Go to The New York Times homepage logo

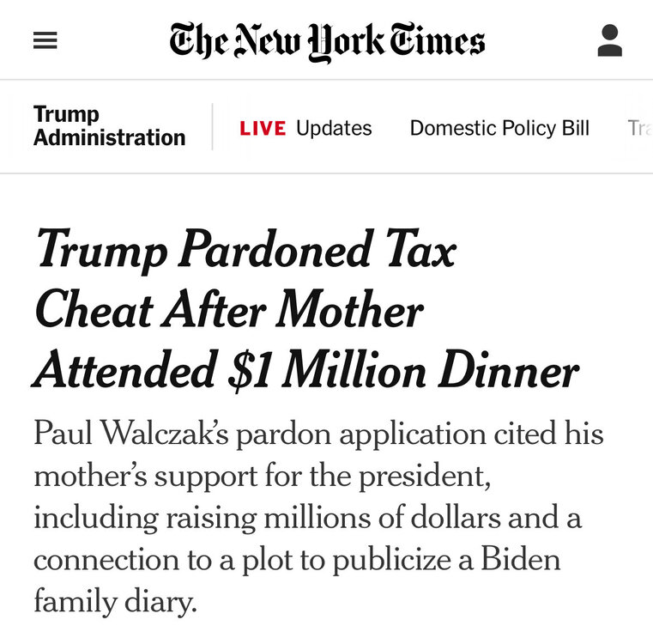(x=327, y=40)
